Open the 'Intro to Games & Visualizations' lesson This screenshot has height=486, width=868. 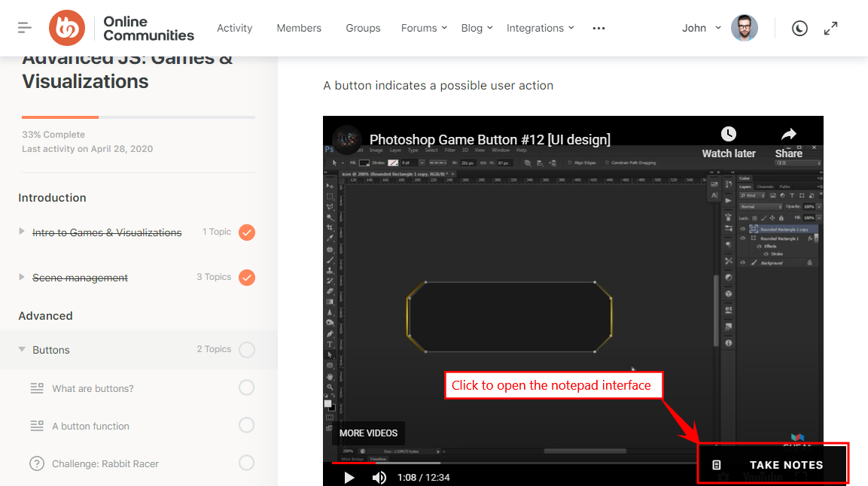point(106,232)
